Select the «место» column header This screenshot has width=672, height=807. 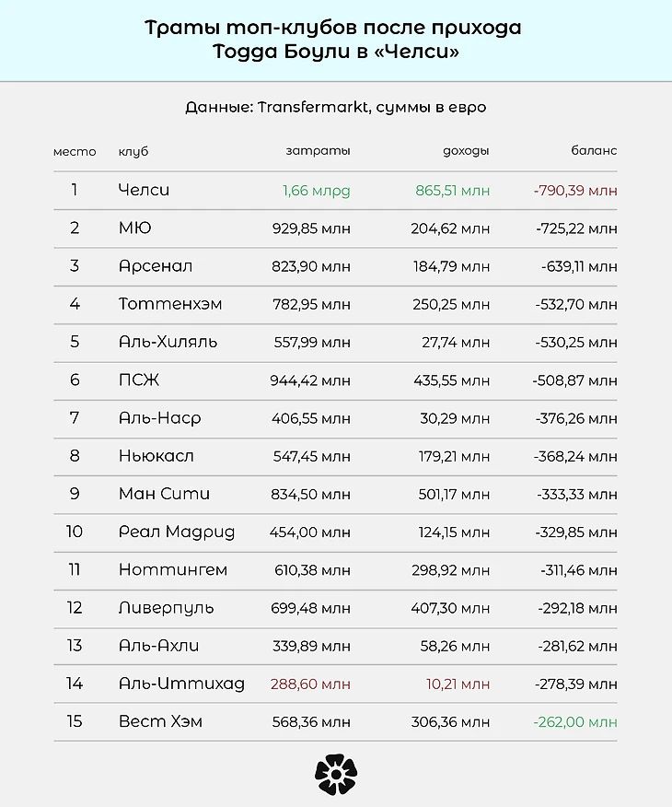click(75, 151)
